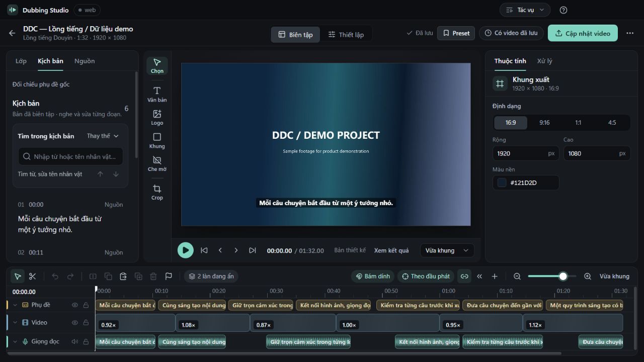Hide the Phụ đề track with eye icon
Viewport: 644px width, 362px height.
click(x=75, y=305)
